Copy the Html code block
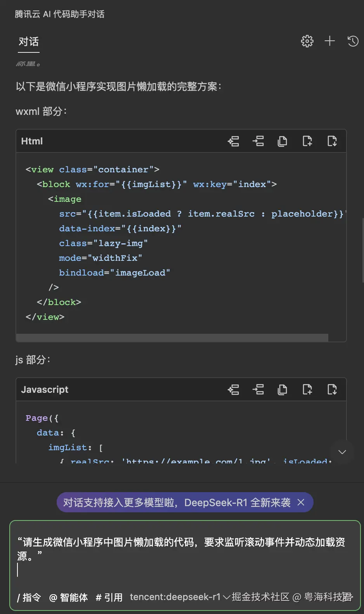 click(x=283, y=141)
